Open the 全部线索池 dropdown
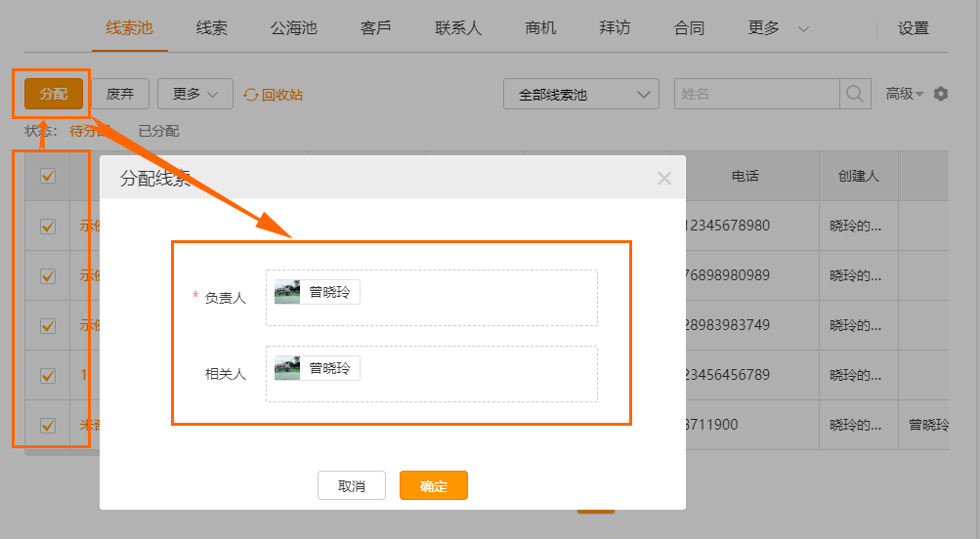980x539 pixels. [581, 94]
